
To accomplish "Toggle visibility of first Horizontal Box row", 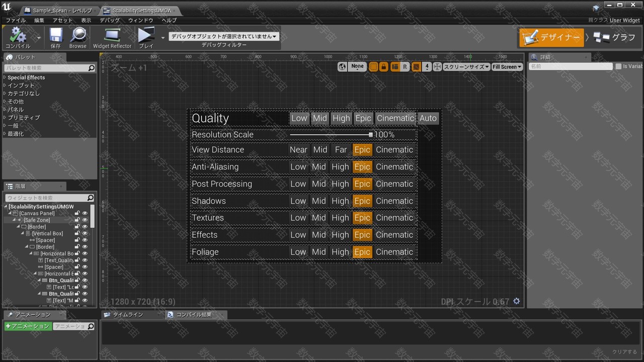I will pyautogui.click(x=85, y=253).
